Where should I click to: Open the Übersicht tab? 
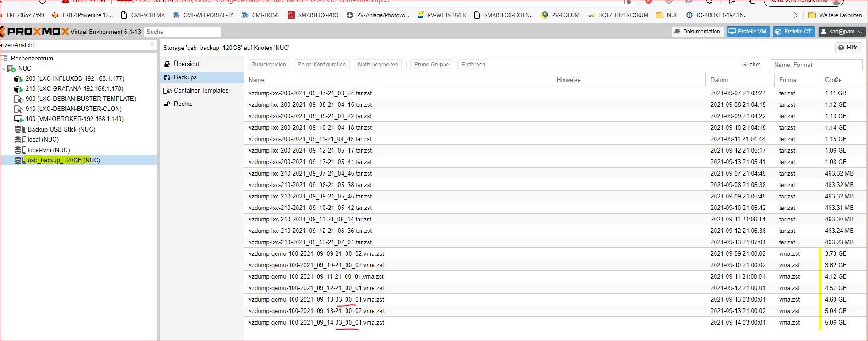pos(201,64)
